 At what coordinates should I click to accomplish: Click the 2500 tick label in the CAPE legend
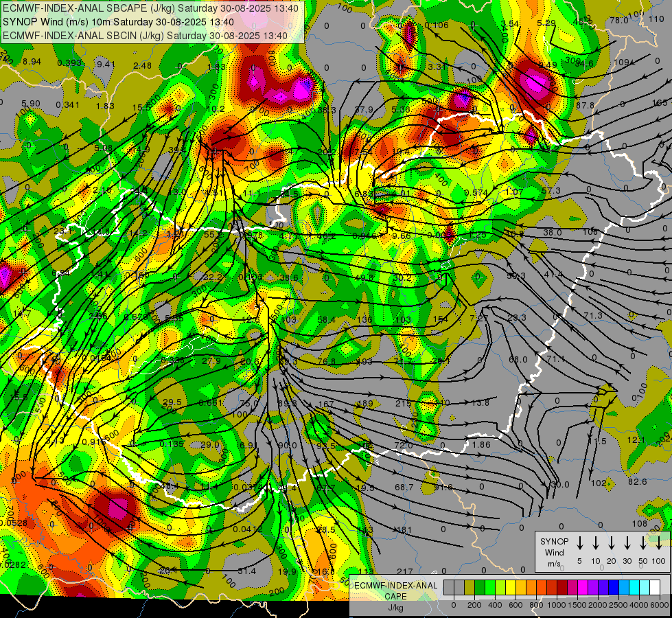[618, 605]
